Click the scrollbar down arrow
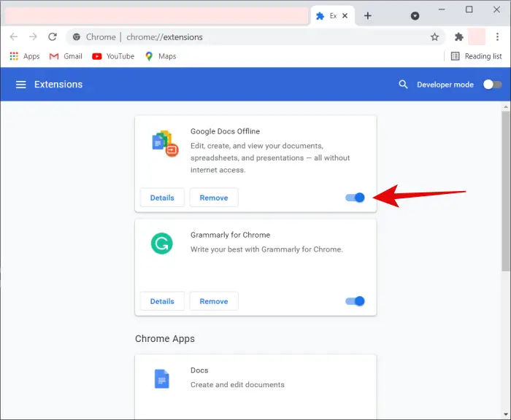This screenshot has height=420, width=511. point(506,414)
